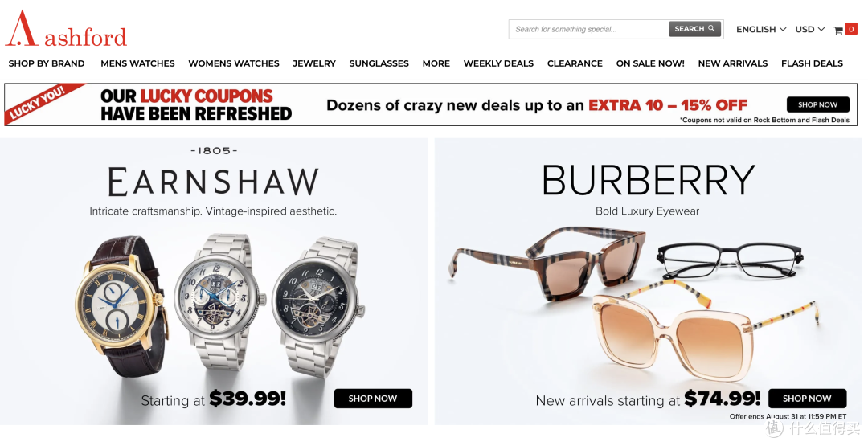
Task: Click the Ashford logo
Action: (66, 29)
